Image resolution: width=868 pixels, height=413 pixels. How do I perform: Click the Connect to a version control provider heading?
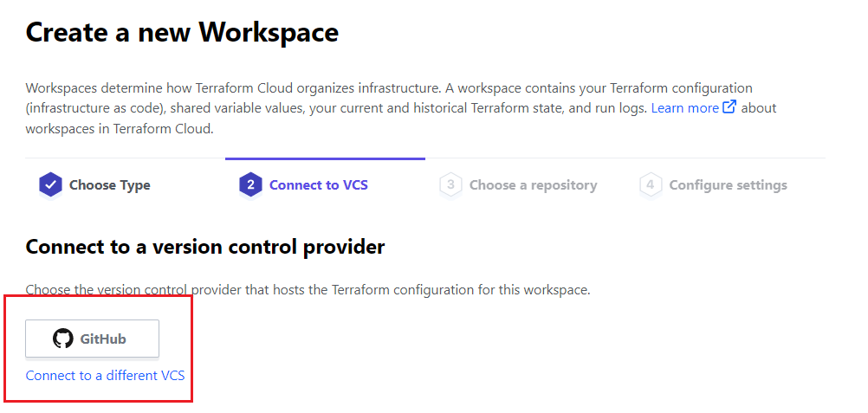[204, 247]
